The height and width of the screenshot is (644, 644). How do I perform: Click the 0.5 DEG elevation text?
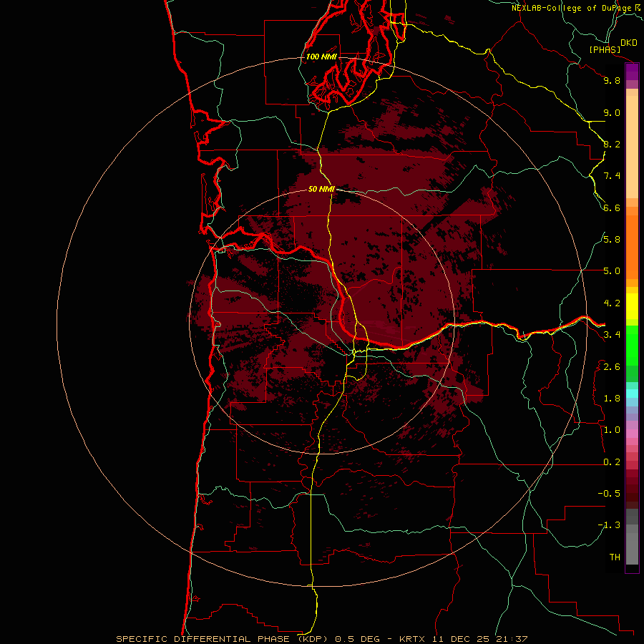click(x=358, y=639)
